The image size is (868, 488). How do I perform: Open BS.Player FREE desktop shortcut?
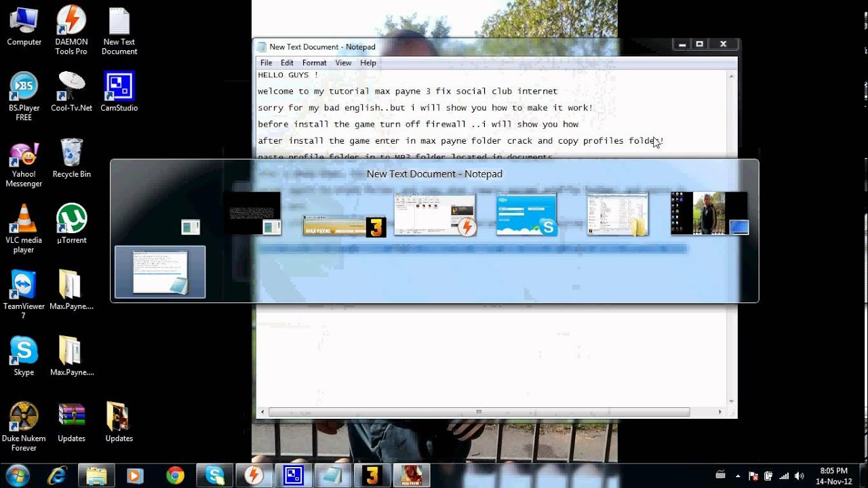coord(24,96)
